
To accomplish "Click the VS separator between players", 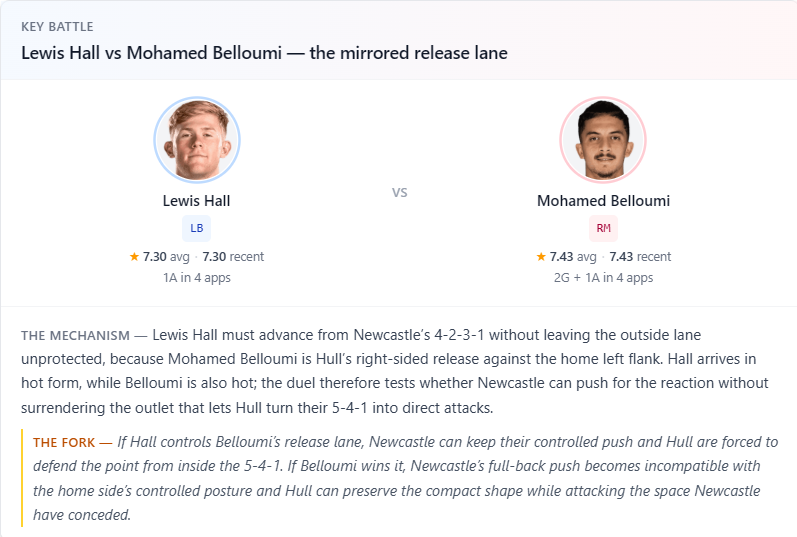I will (400, 193).
